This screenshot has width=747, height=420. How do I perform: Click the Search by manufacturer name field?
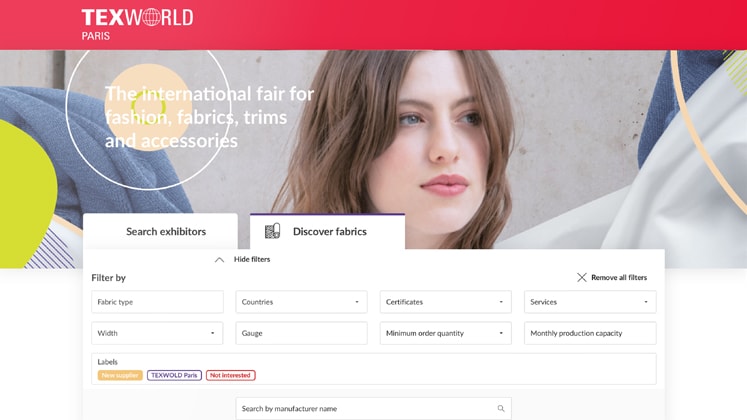pyautogui.click(x=374, y=409)
